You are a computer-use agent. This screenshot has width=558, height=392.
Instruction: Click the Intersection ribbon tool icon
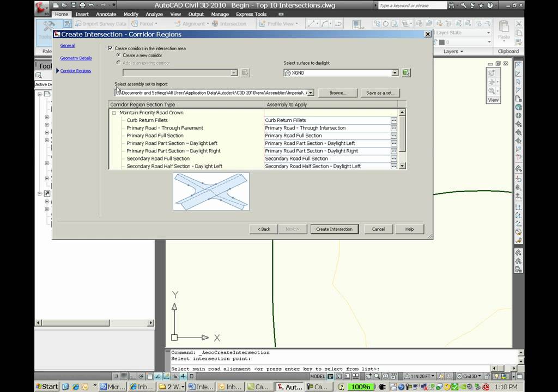pos(215,23)
